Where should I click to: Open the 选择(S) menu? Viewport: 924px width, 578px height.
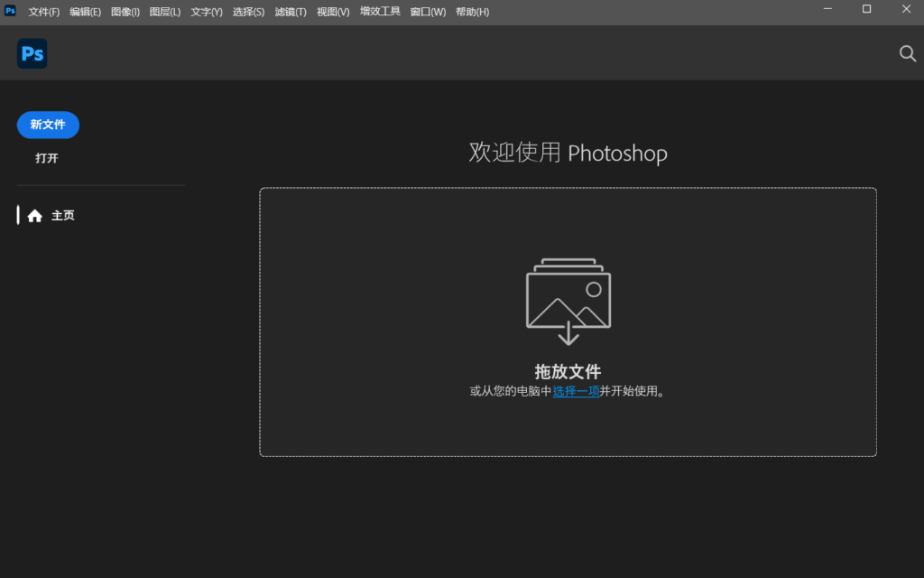click(248, 12)
